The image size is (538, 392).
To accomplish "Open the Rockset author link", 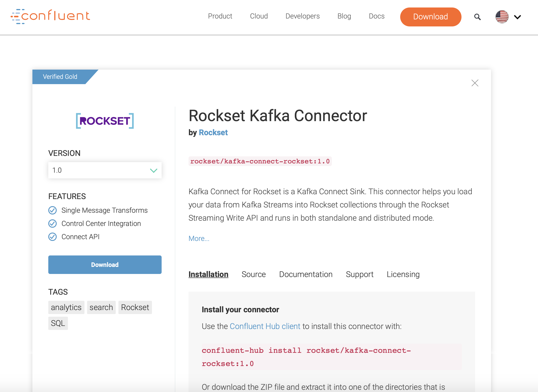I will pos(213,133).
